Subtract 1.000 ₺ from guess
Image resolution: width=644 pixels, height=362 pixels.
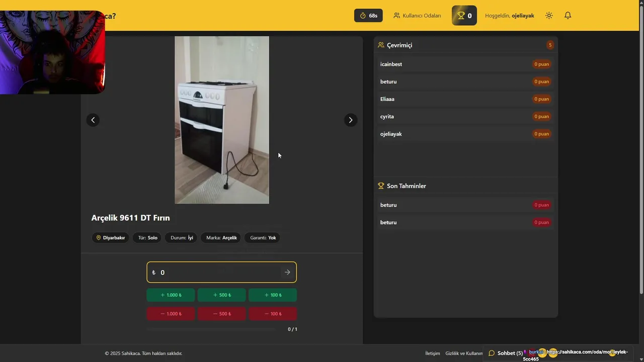click(171, 314)
